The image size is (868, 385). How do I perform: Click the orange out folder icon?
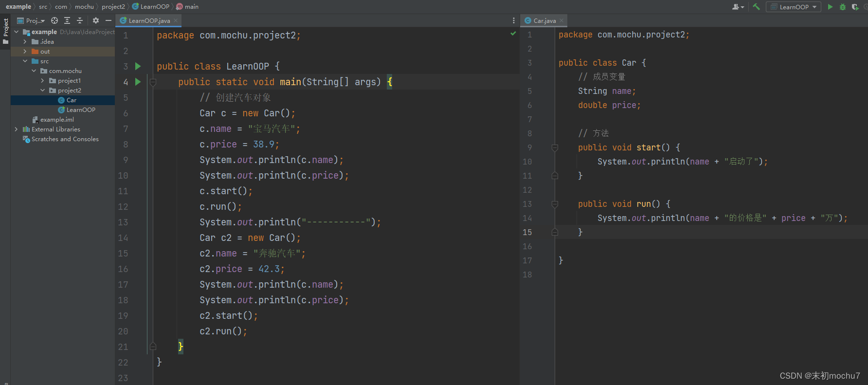coord(35,52)
